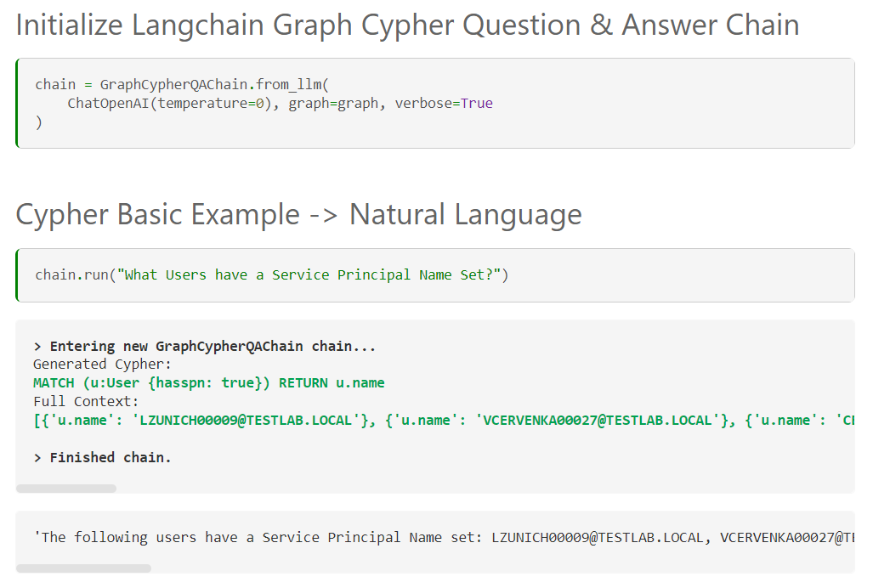Click the generated Cypher "MATCH (u:User {hasspn: true}) RETURN u.name"
This screenshot has height=588, width=873.
pyautogui.click(x=209, y=382)
